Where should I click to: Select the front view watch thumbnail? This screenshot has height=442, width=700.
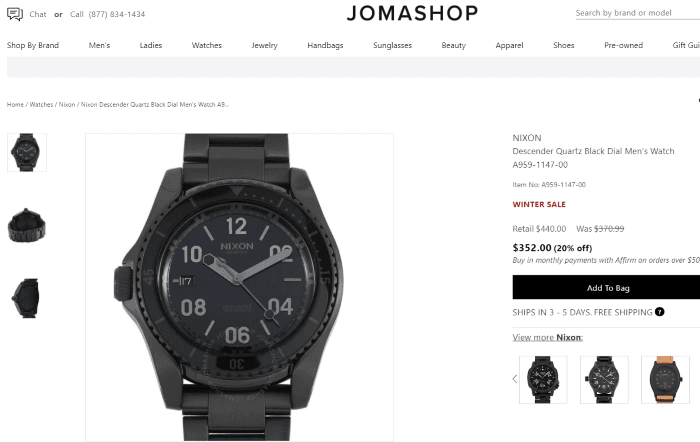tap(27, 152)
